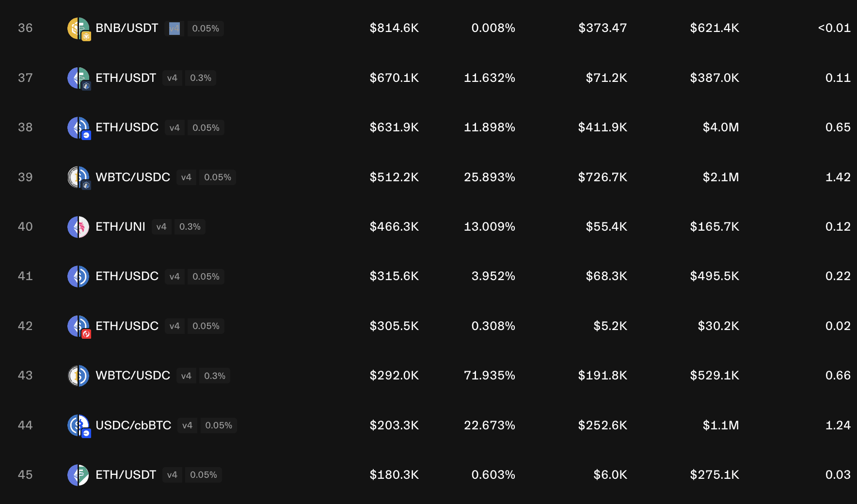Click the $4.0M volume in row 38
Viewport: 857px width, 504px height.
(721, 127)
